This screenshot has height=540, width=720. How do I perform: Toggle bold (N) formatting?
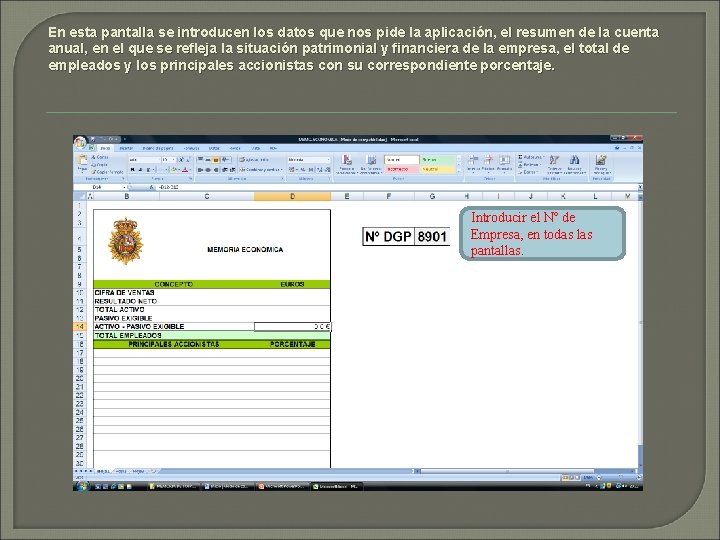coord(133,169)
